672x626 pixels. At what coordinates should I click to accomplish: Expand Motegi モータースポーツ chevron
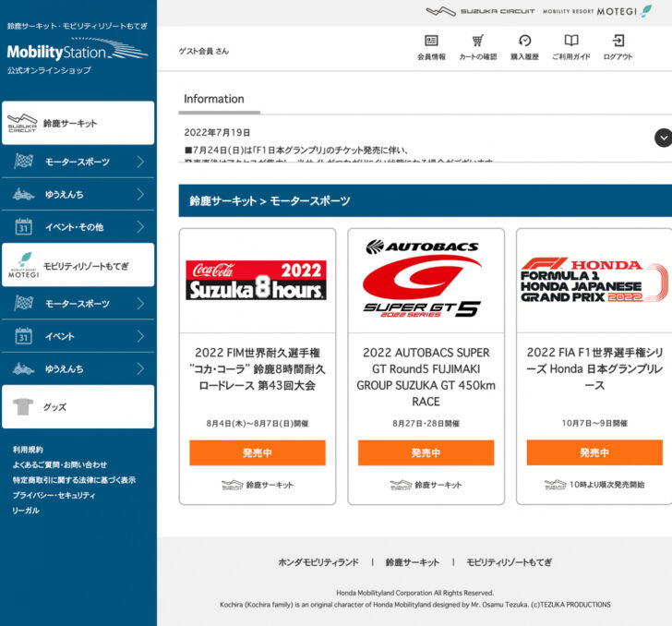point(140,304)
